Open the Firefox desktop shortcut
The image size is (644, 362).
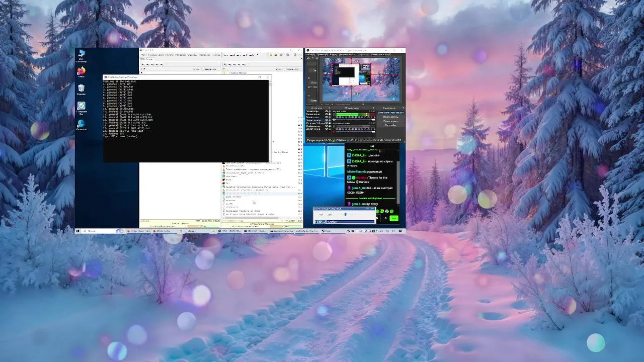(81, 72)
